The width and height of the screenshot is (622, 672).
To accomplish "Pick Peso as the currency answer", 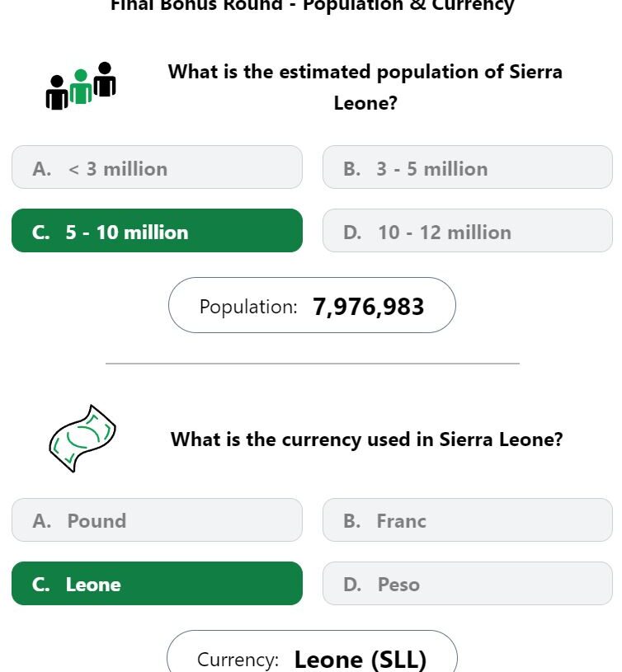I will (x=467, y=583).
